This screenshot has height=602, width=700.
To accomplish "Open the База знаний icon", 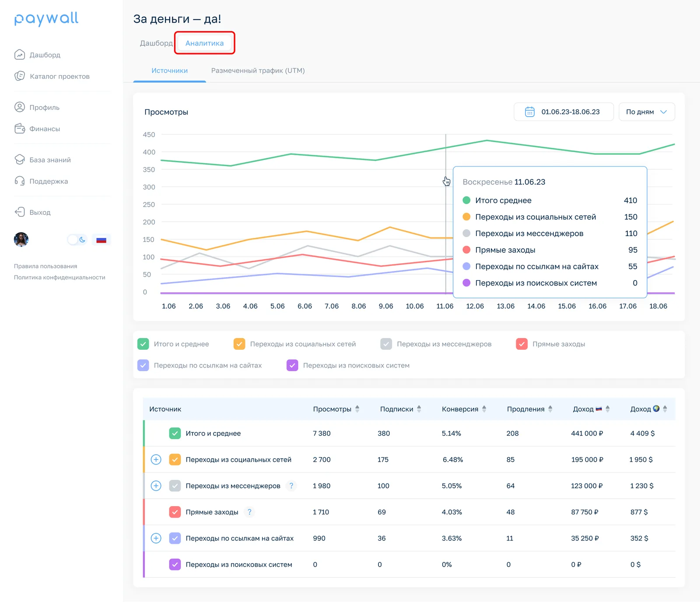I will click(x=20, y=160).
